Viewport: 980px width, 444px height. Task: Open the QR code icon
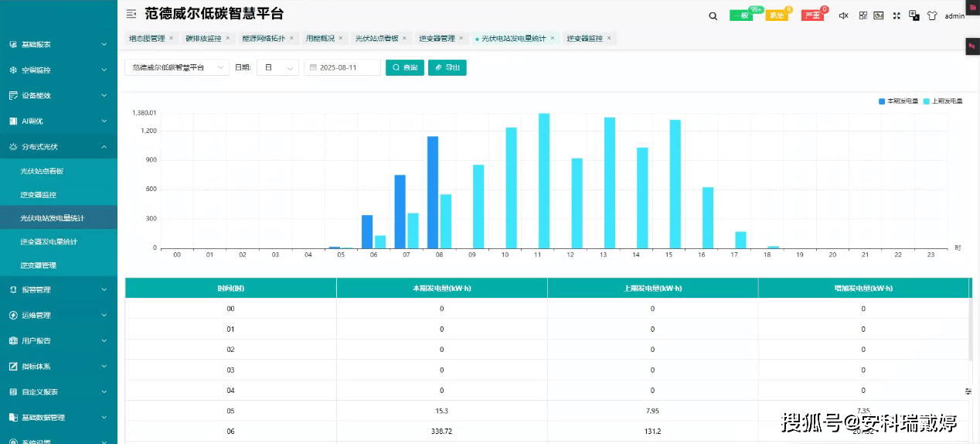863,15
